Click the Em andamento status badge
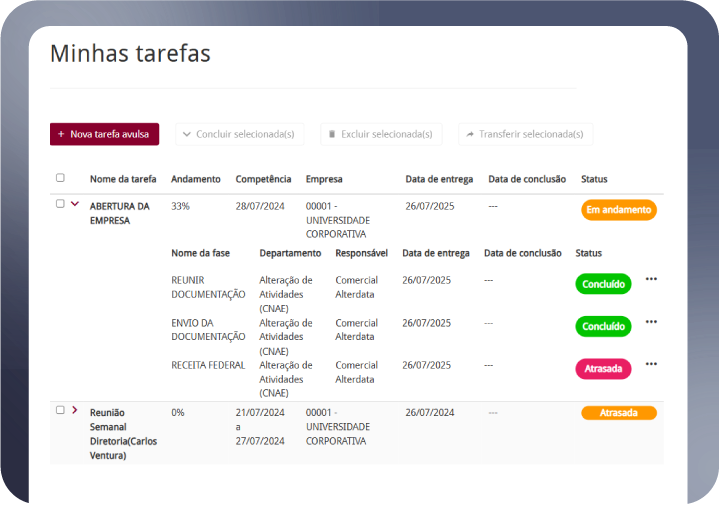719x505 pixels. coord(618,210)
